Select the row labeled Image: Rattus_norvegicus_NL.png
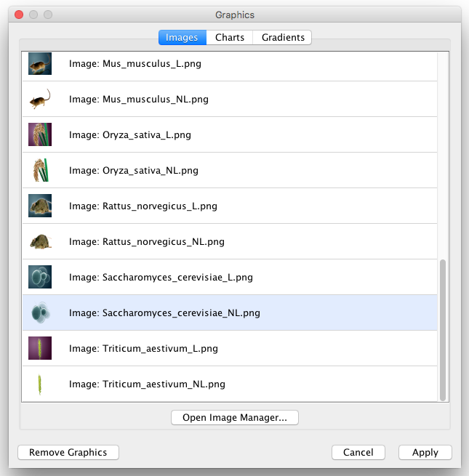469x476 pixels. (x=145, y=242)
